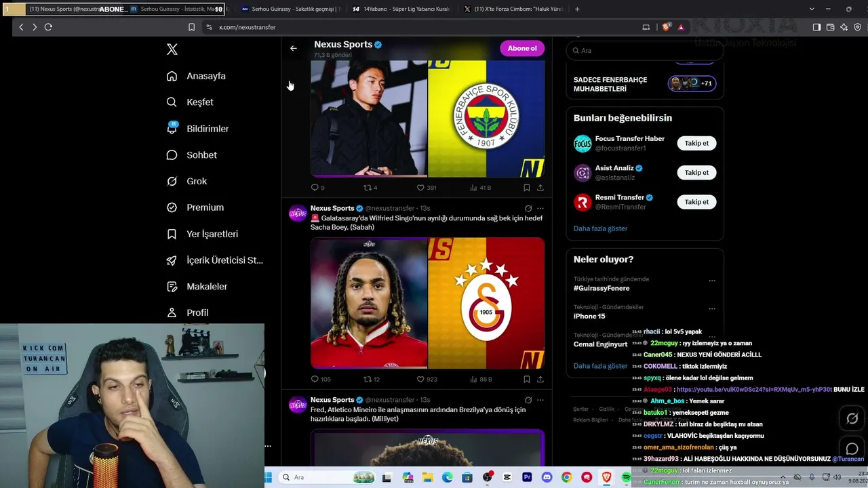Open File Explorer from the taskbar
The image size is (868, 488).
[x=428, y=478]
